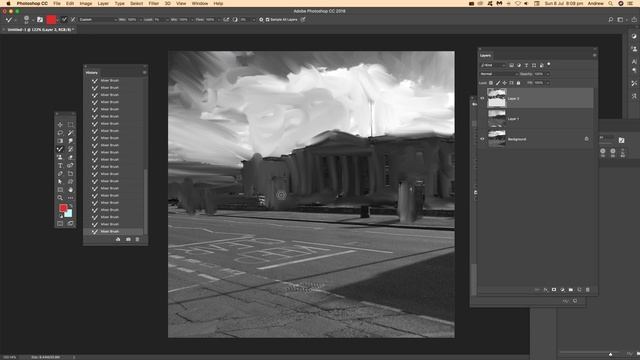Image resolution: width=640 pixels, height=360 pixels.
Task: Toggle lock image pixels brush icon
Action: (x=498, y=83)
